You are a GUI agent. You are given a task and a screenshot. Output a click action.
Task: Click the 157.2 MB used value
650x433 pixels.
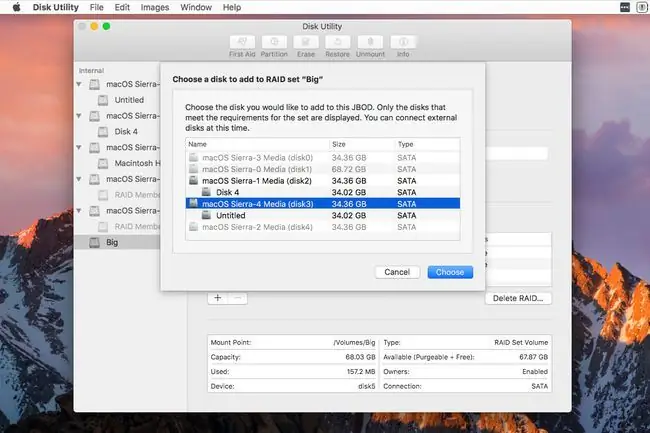click(361, 372)
